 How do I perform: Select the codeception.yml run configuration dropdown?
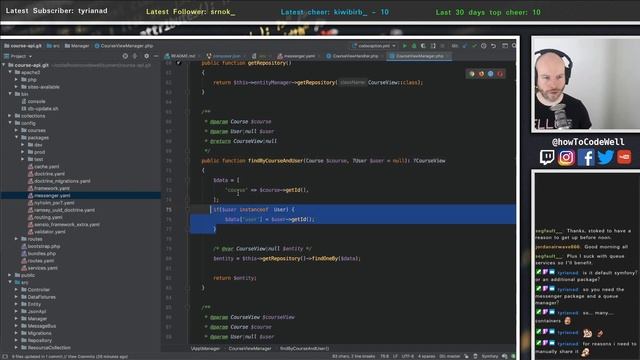pyautogui.click(x=373, y=46)
